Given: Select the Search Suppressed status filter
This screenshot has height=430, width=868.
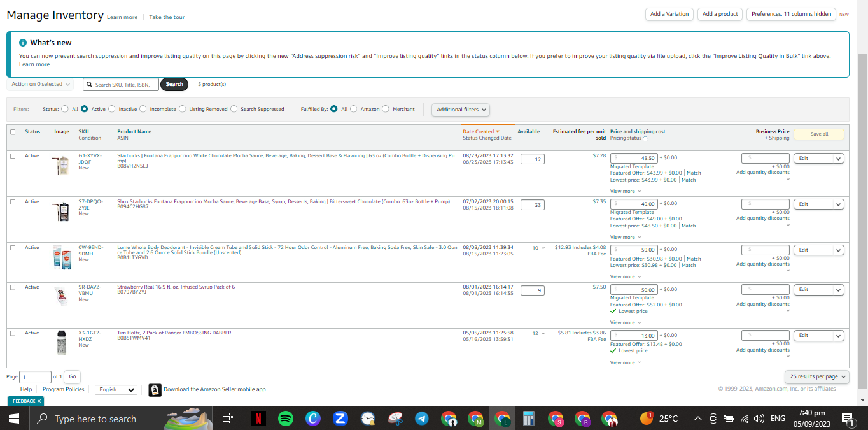Looking at the screenshot, I should coord(234,109).
